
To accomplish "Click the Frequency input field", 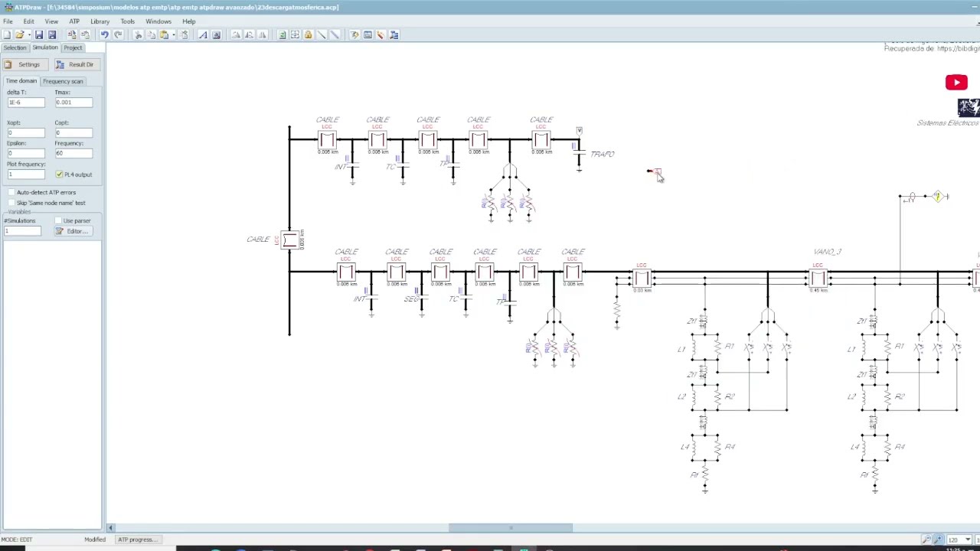I will pyautogui.click(x=73, y=153).
